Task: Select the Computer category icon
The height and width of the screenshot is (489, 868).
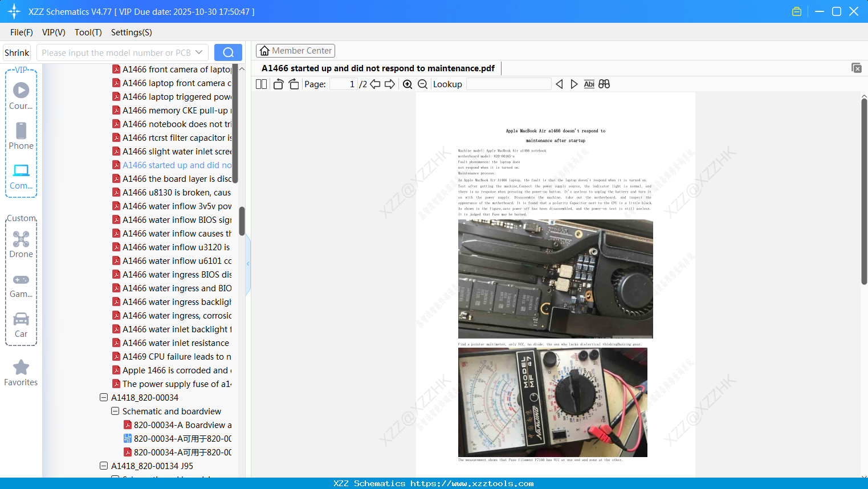Action: [21, 170]
